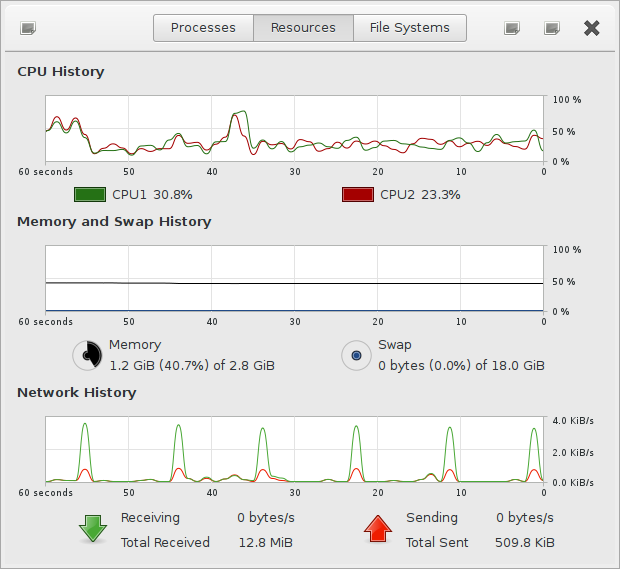Click the Total Received 12.8 MiB value
620x569 pixels.
[x=266, y=543]
